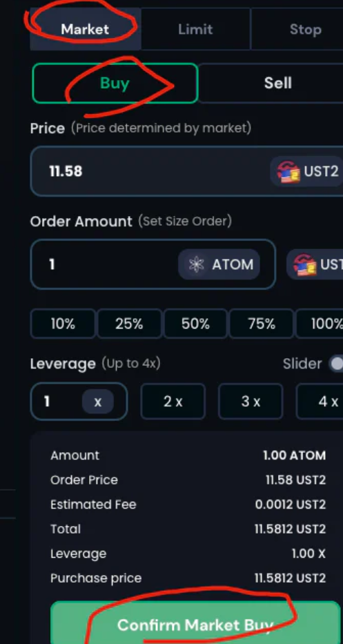Pick the 50% amount preset
The image size is (343, 644).
(x=195, y=324)
